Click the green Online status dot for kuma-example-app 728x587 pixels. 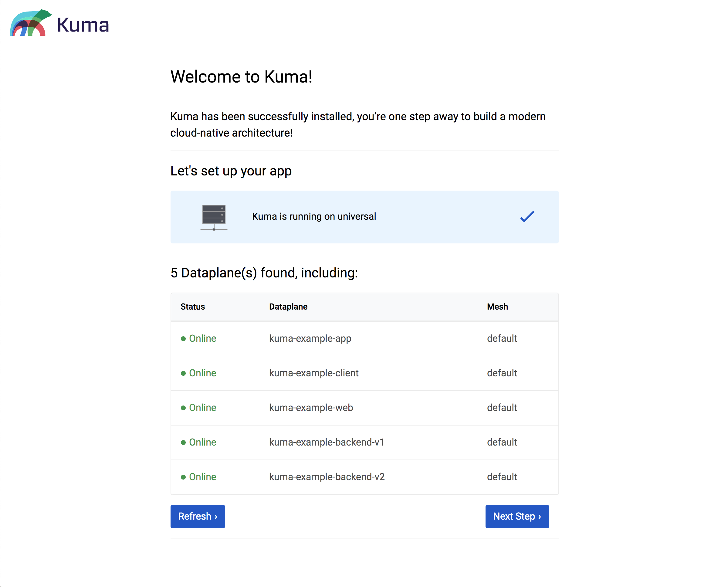click(184, 338)
